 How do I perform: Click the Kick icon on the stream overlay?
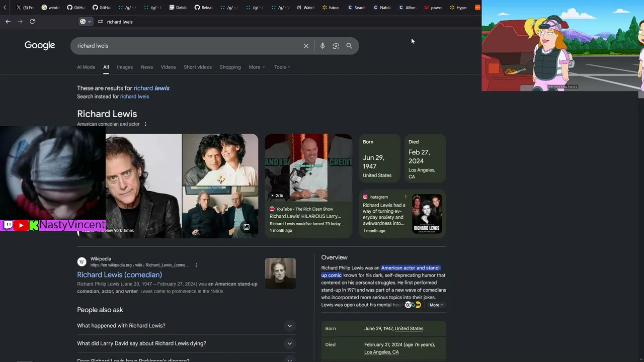click(x=34, y=225)
